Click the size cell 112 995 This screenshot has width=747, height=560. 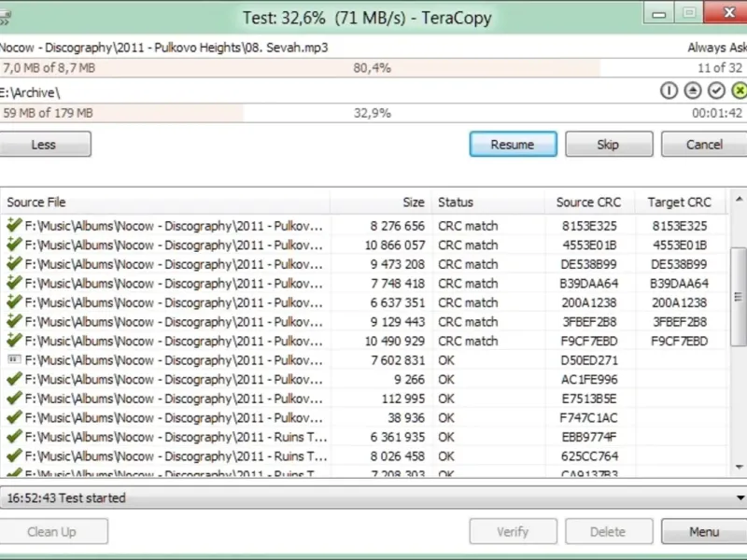pos(403,399)
